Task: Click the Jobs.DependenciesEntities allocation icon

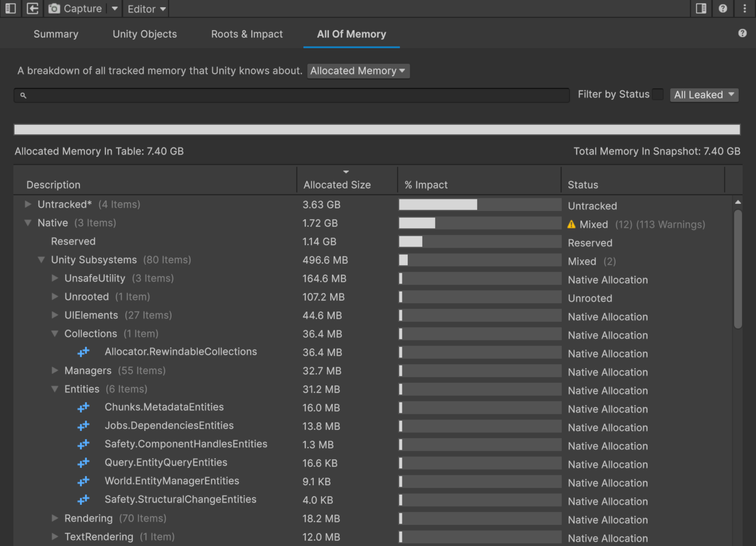Action: pyautogui.click(x=84, y=426)
